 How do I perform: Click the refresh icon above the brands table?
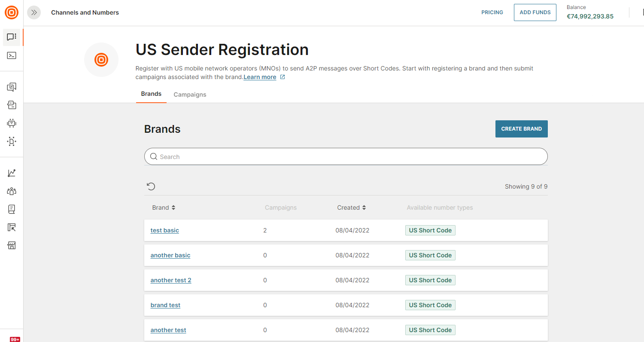point(151,186)
